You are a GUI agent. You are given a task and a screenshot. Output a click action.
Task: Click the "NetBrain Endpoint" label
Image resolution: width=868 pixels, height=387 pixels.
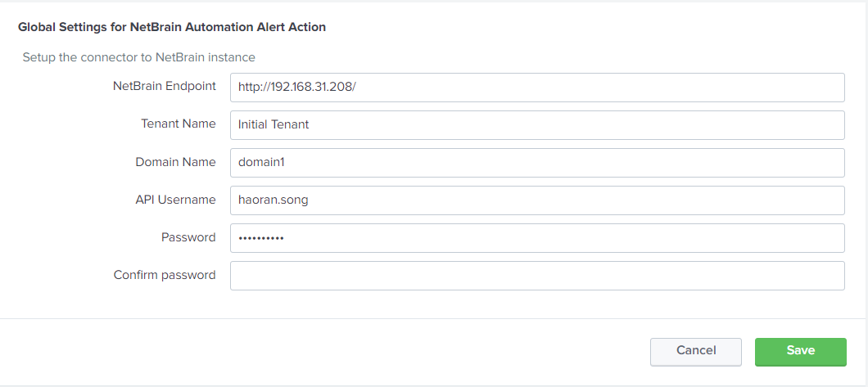(x=164, y=86)
